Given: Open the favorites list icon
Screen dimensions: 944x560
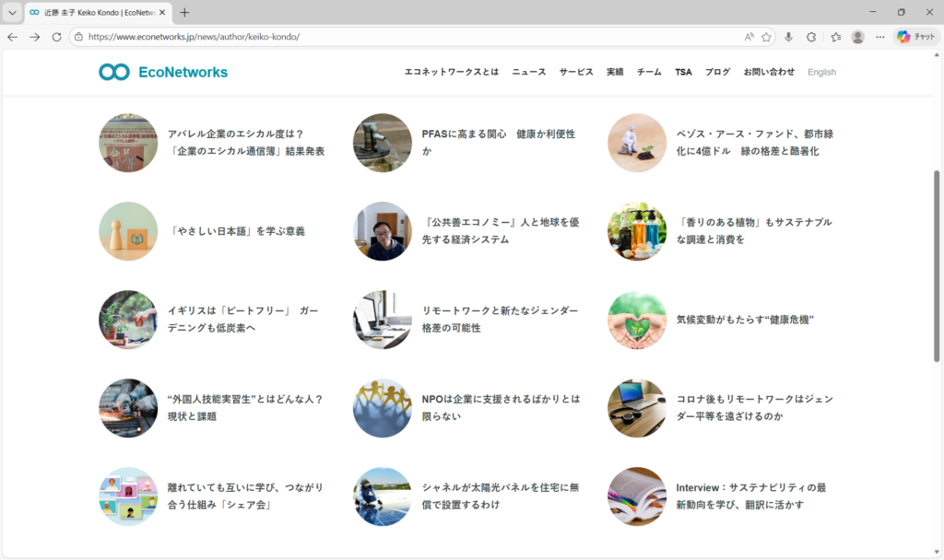Looking at the screenshot, I should 835,37.
